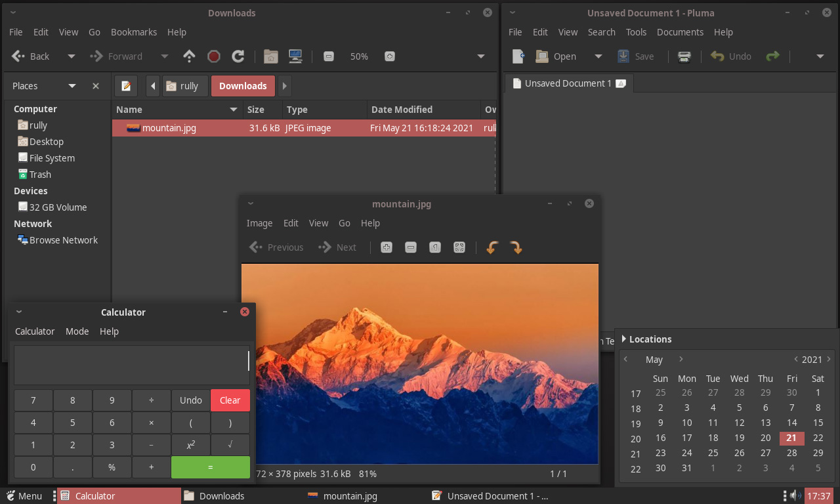Click the volume icon in system tray
Viewport: 840px width, 504px height.
tap(794, 495)
